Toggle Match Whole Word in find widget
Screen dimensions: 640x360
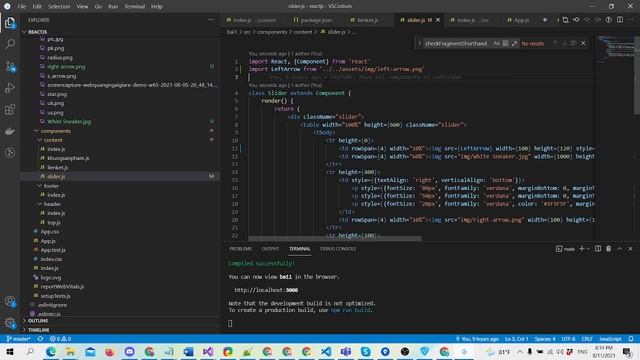pyautogui.click(x=505, y=43)
